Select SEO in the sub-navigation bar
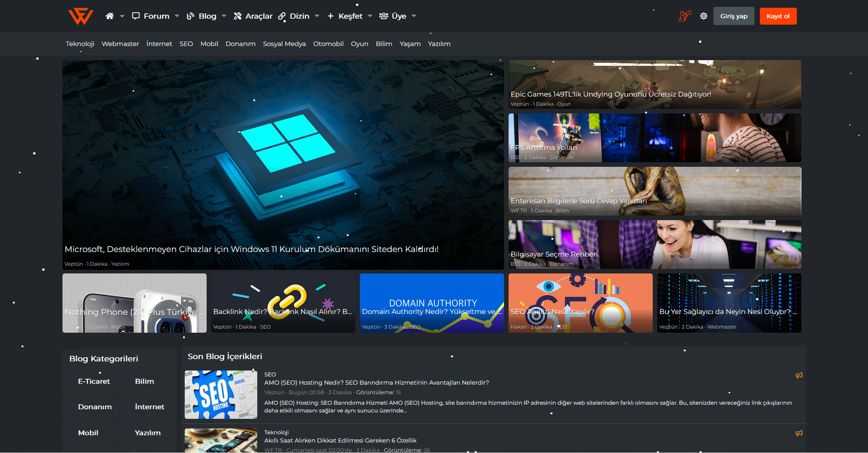 coord(186,44)
